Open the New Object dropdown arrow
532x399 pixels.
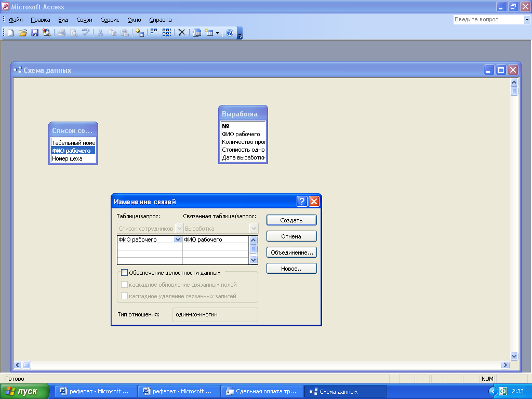(218, 33)
